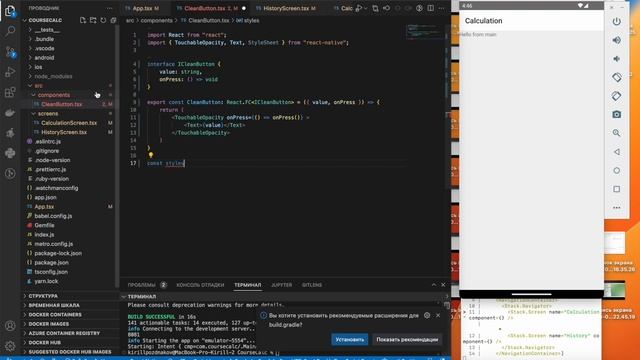This screenshot has width=640, height=360.
Task: Open the Accounts menu icon
Action: pyautogui.click(x=10, y=326)
